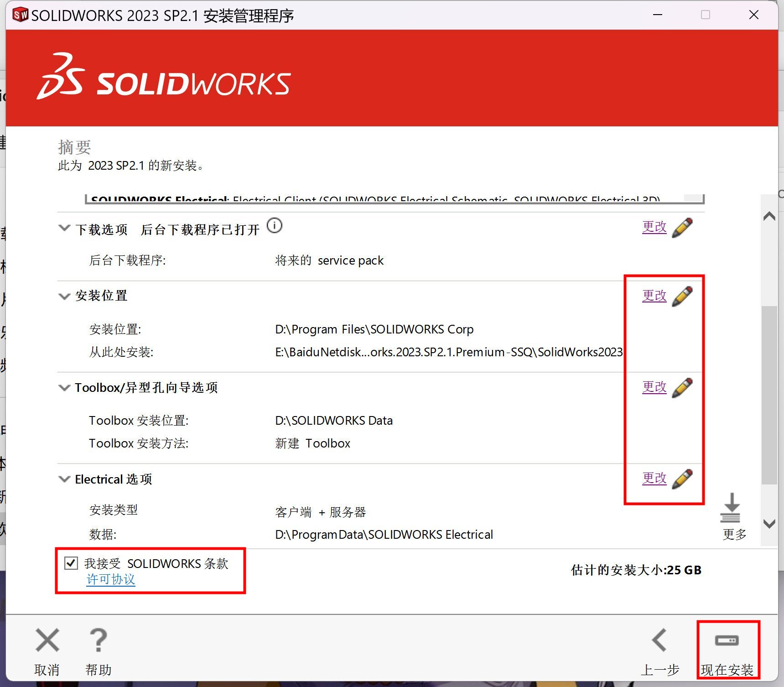Screen dimensions: 784x687
Task: Click the Change (更改) link for Installation Location
Action: tap(654, 296)
